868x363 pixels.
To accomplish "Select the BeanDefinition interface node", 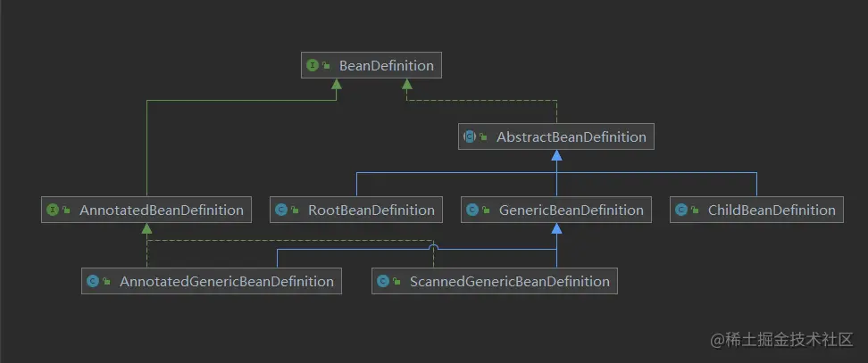I will (x=371, y=65).
